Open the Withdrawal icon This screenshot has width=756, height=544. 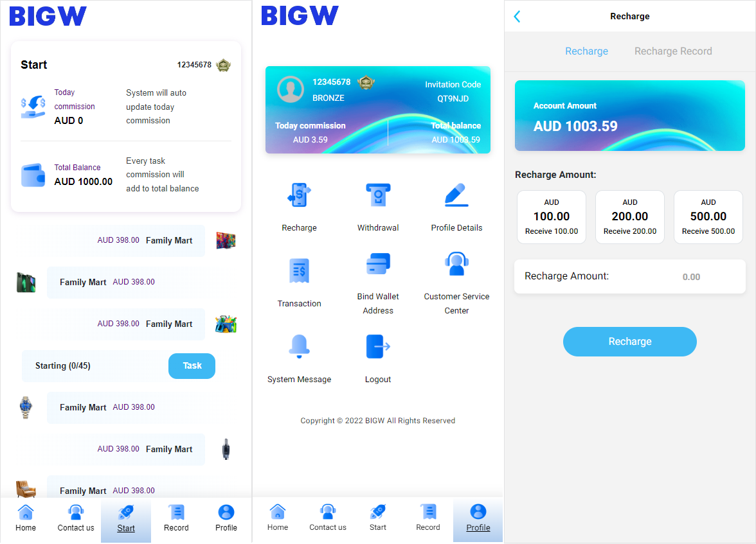click(x=378, y=195)
